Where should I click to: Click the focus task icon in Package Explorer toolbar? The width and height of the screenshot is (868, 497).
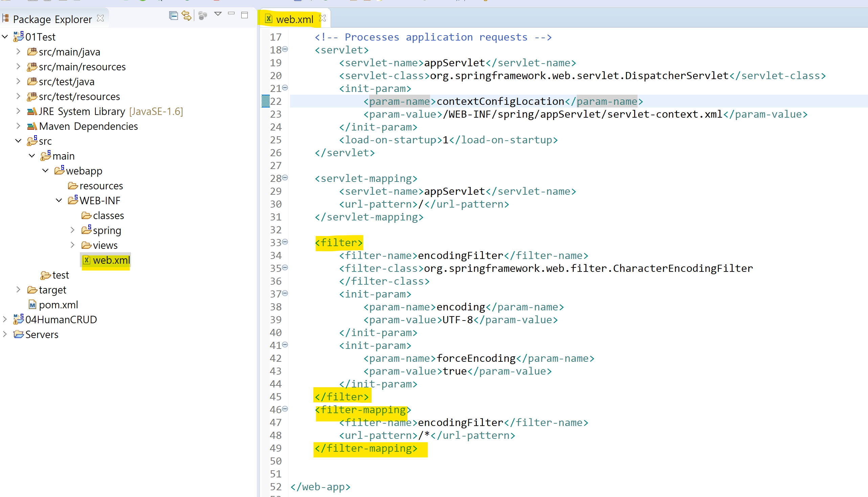(203, 15)
